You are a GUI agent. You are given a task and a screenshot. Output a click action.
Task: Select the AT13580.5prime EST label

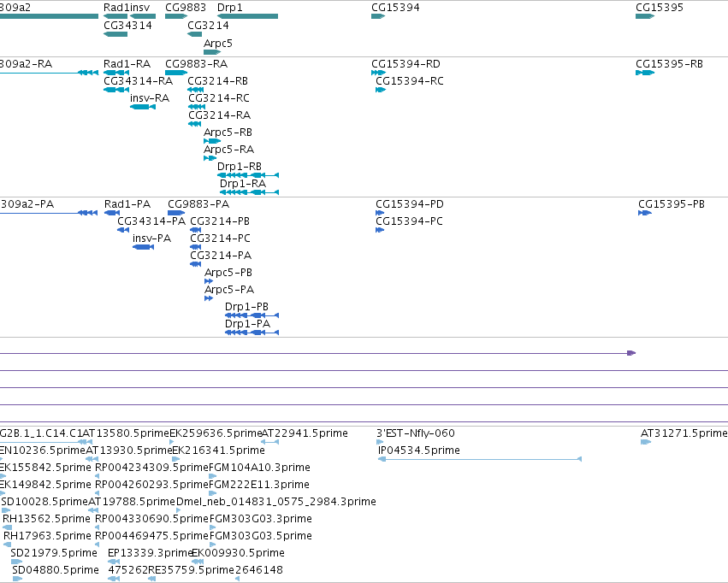(x=127, y=433)
